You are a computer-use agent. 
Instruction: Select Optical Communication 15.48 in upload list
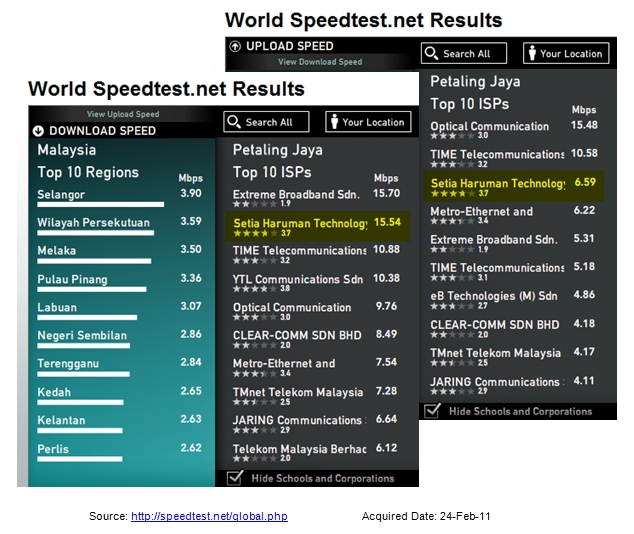click(514, 130)
